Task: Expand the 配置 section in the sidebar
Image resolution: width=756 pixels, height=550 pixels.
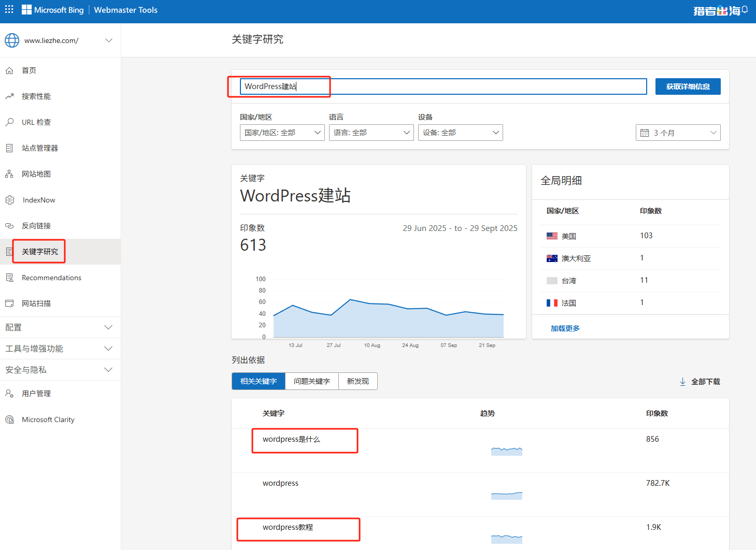Action: (x=61, y=327)
